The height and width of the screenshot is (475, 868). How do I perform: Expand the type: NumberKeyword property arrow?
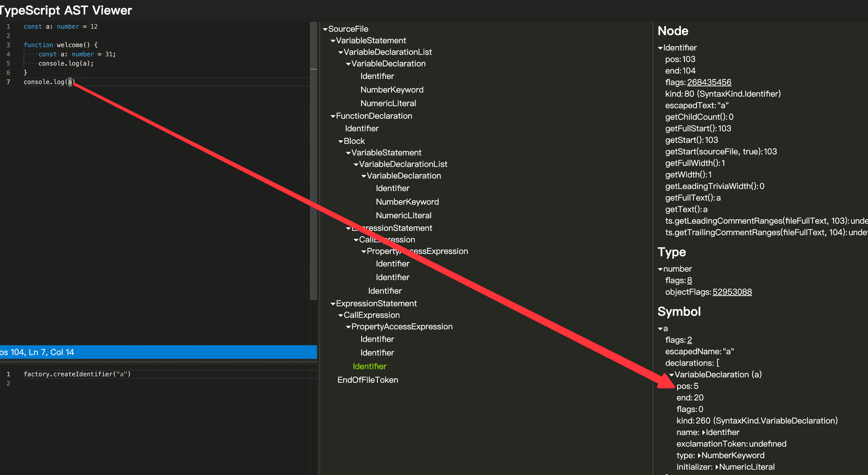coord(699,456)
